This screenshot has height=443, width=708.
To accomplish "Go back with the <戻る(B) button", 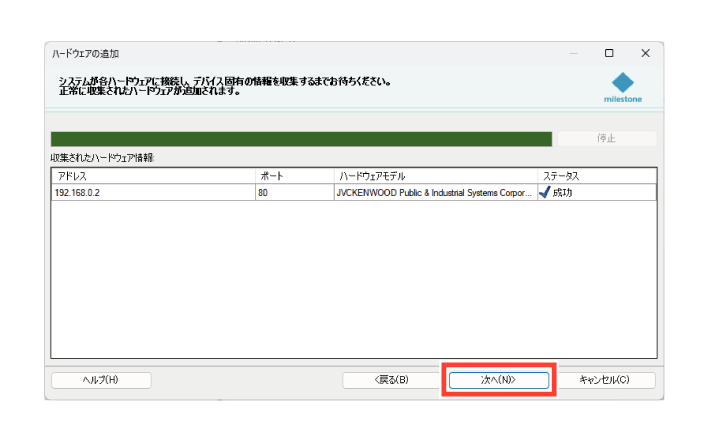I will click(391, 380).
